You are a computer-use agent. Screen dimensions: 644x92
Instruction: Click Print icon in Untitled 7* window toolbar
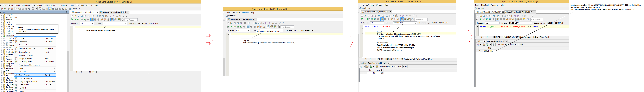pyautogui.click(x=494, y=16)
